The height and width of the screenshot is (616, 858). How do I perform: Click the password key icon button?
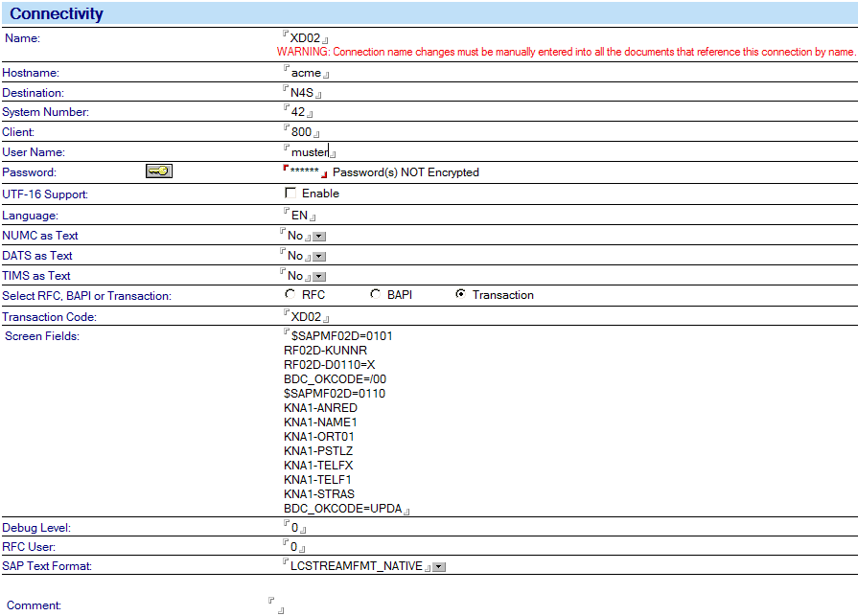click(159, 171)
